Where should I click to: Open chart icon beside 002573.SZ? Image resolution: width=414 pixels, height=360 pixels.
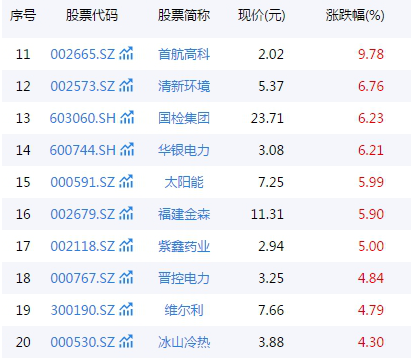126,85
